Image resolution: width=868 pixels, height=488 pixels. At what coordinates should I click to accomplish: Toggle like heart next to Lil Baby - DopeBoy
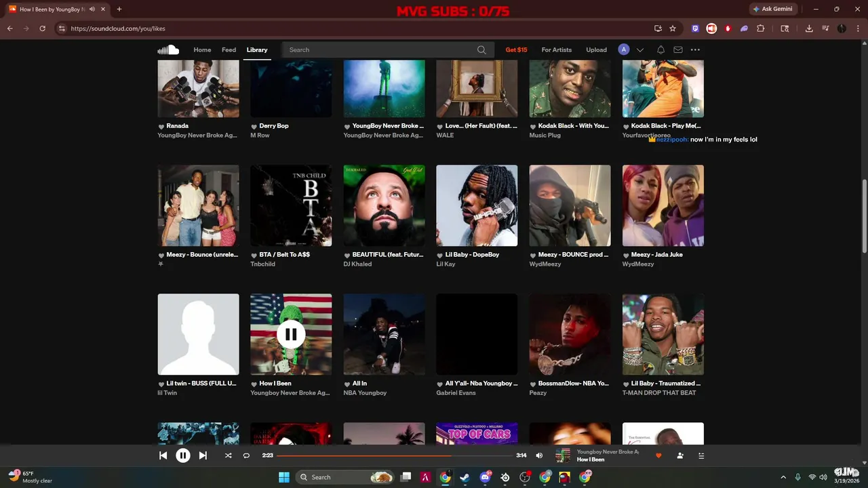(x=440, y=256)
